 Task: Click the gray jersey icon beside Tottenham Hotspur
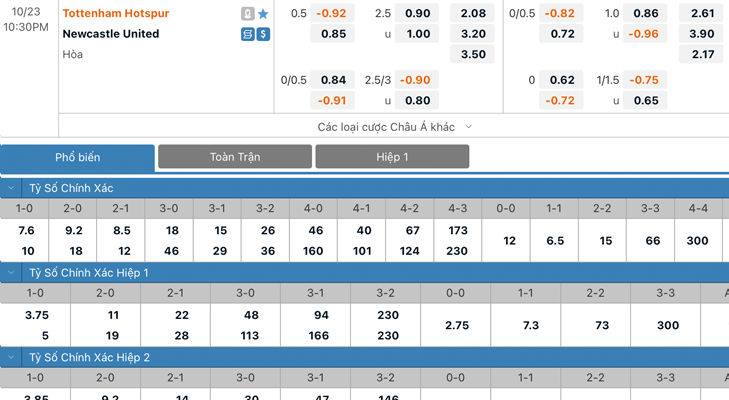(x=248, y=14)
